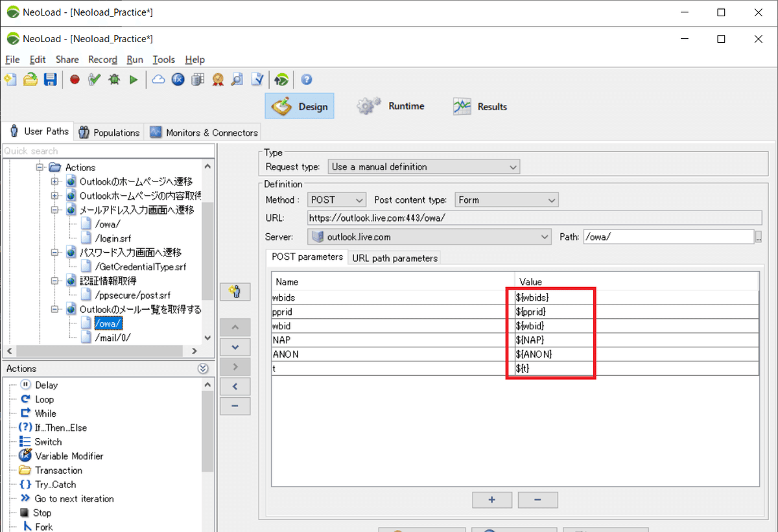Start recording with the red record icon

75,79
